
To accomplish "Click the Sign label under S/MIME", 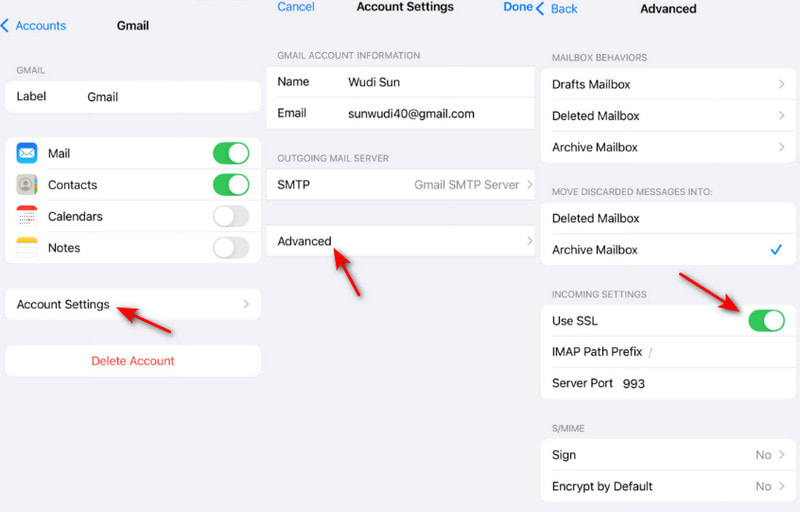I will tap(564, 455).
